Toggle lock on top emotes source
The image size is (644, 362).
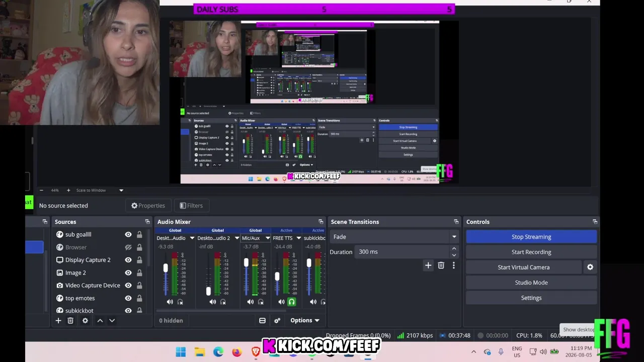(x=139, y=298)
